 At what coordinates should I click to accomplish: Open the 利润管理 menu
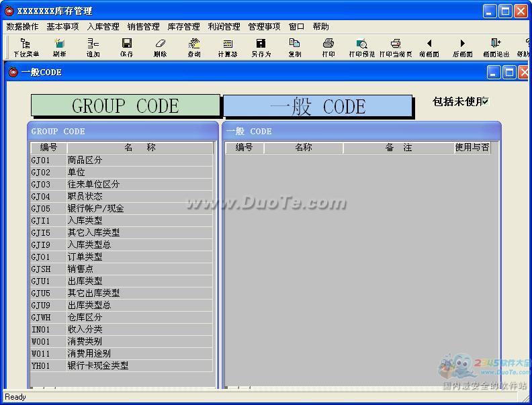point(224,26)
